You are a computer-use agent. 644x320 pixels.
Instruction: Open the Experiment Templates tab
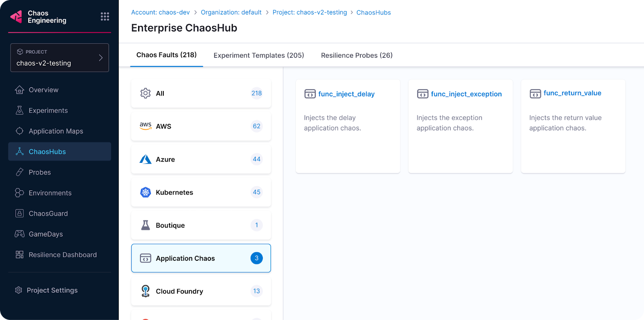259,55
